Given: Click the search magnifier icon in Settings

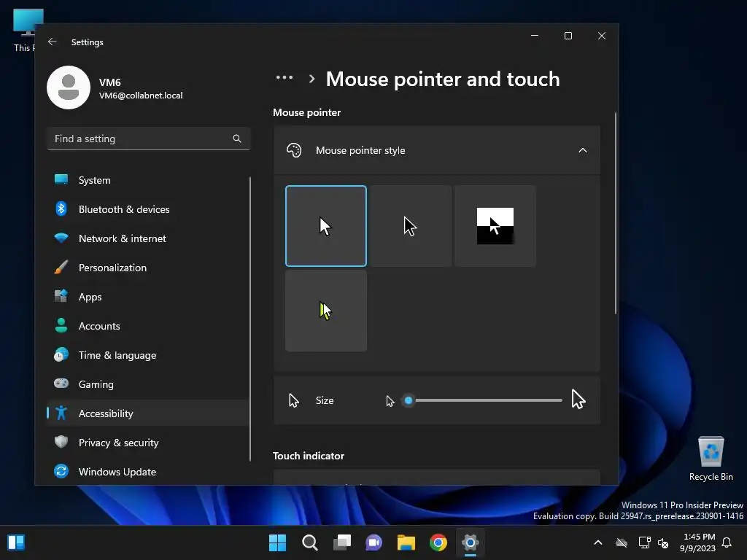Looking at the screenshot, I should pyautogui.click(x=237, y=139).
